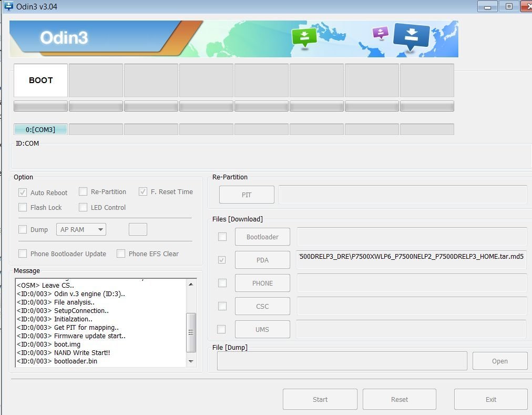Click the 'bootloader.bin' log line
Viewport: 532px width, 415px height.
pyautogui.click(x=57, y=361)
